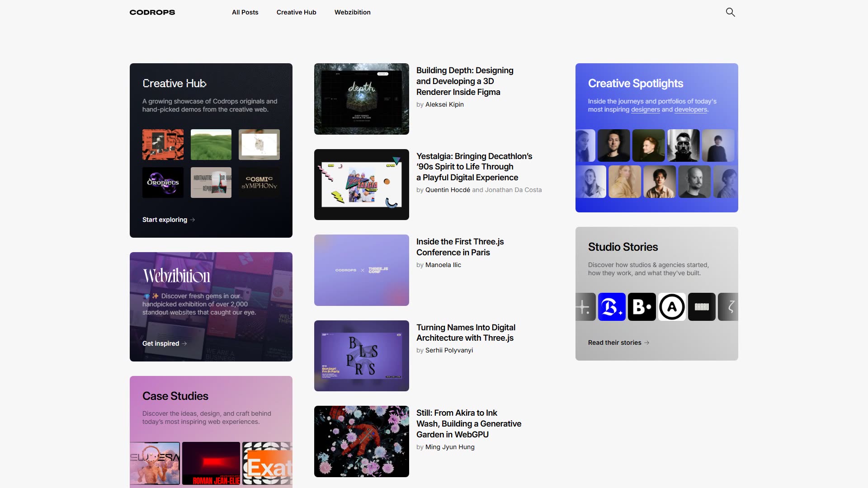This screenshot has width=868, height=488.
Task: View author Manoela Ilic
Action: pyautogui.click(x=443, y=265)
